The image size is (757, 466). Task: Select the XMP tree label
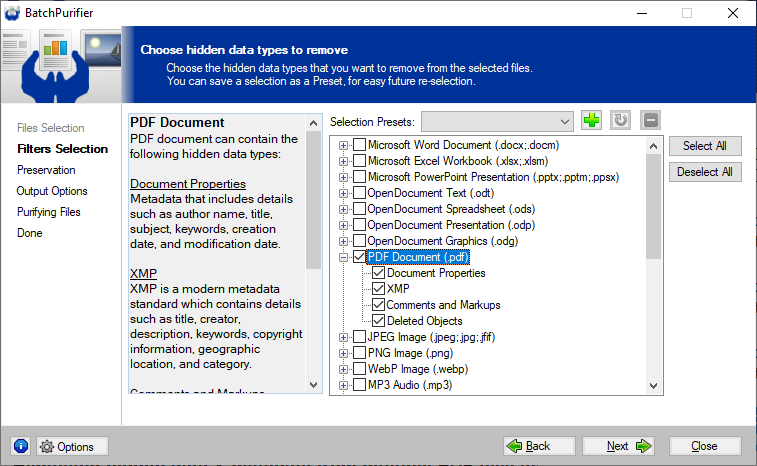(398, 289)
